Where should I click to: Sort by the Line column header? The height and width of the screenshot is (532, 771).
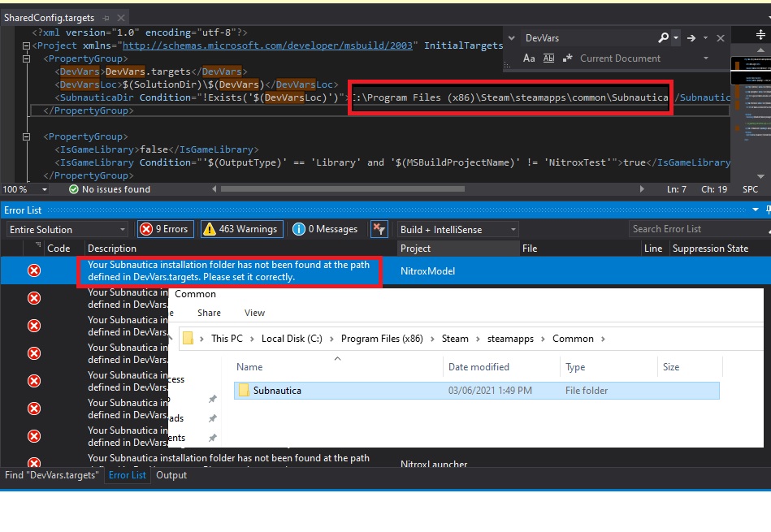653,249
